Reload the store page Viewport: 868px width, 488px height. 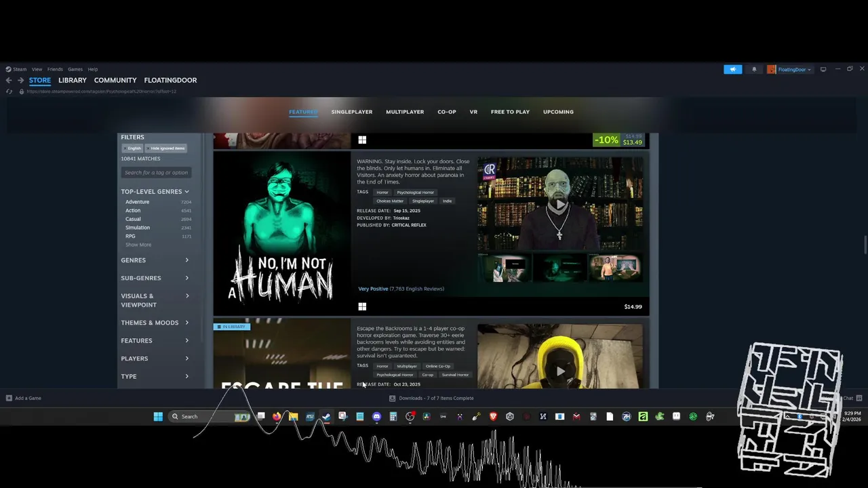[9, 91]
